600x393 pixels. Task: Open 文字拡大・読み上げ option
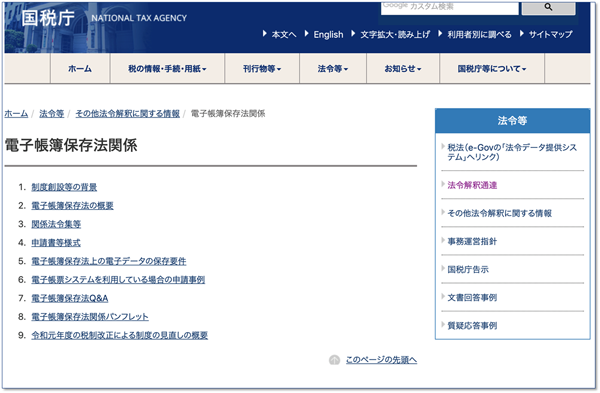click(395, 34)
